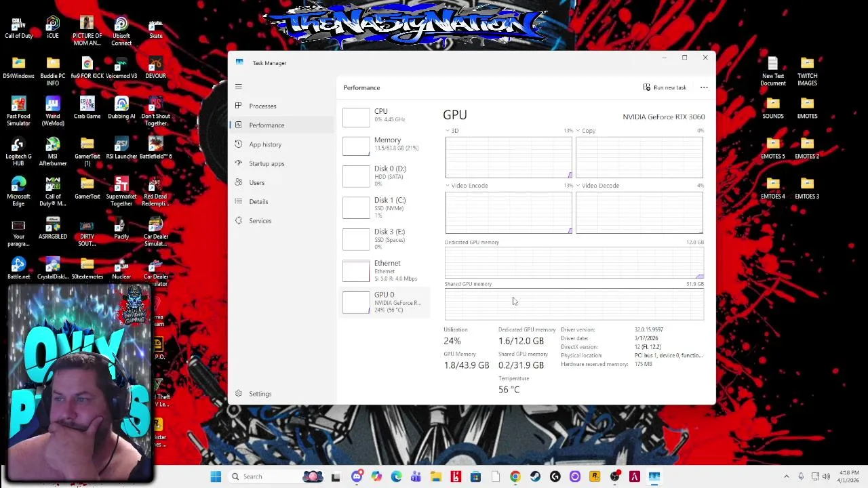This screenshot has width=868, height=488.
Task: Go to Startup apps page
Action: click(281, 163)
